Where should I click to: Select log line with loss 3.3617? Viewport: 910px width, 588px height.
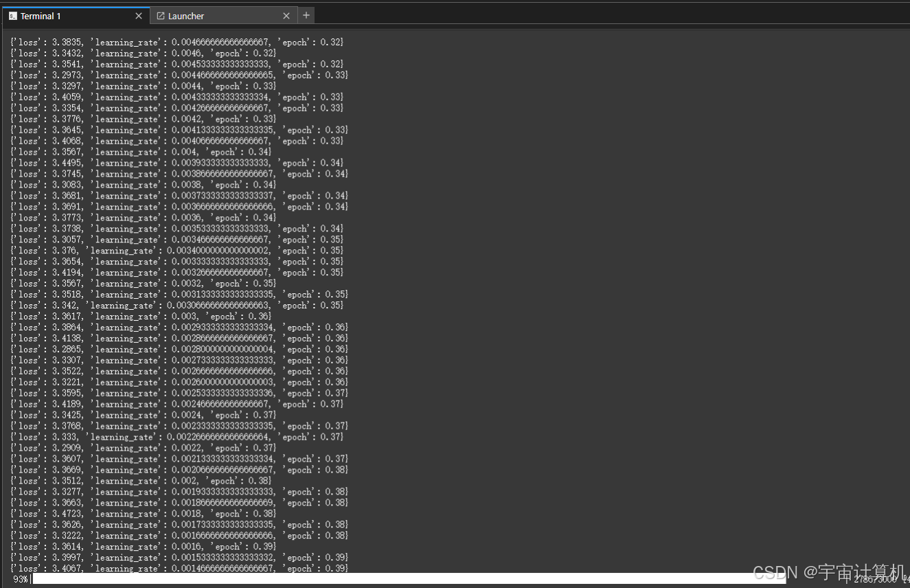coord(141,317)
